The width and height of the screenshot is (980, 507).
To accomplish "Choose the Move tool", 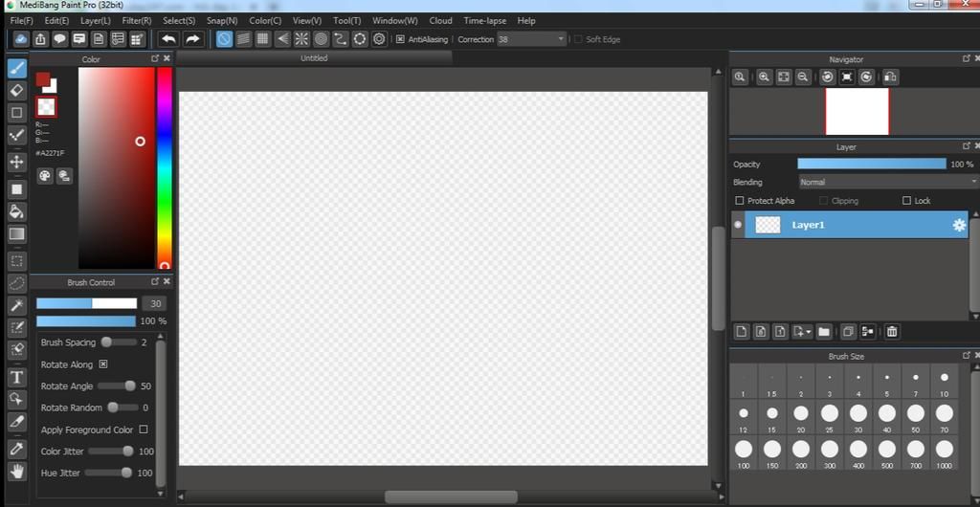I will pos(17,162).
